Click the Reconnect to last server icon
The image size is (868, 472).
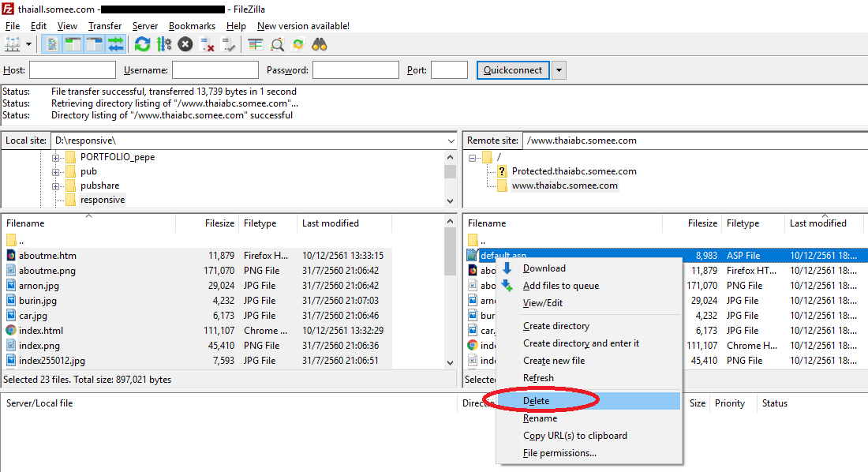[229, 44]
